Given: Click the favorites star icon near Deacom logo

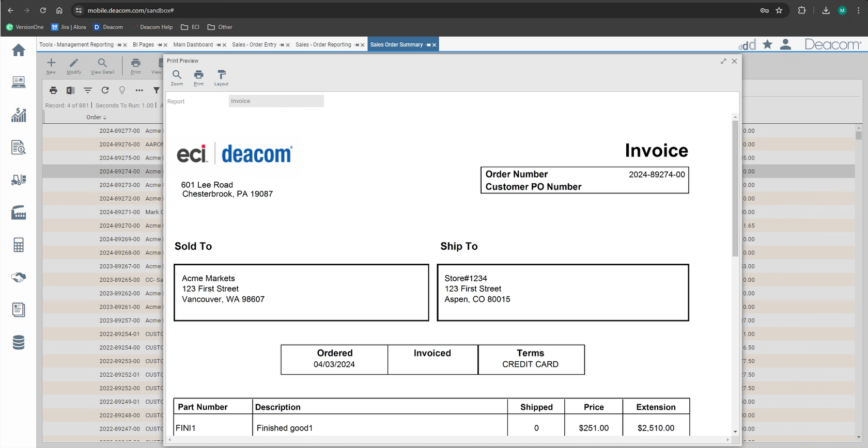Looking at the screenshot, I should [767, 45].
